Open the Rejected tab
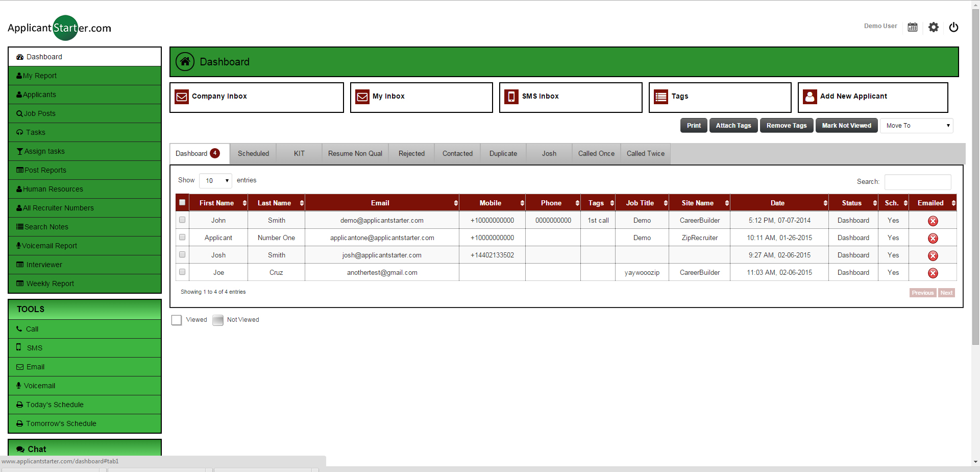 click(411, 154)
